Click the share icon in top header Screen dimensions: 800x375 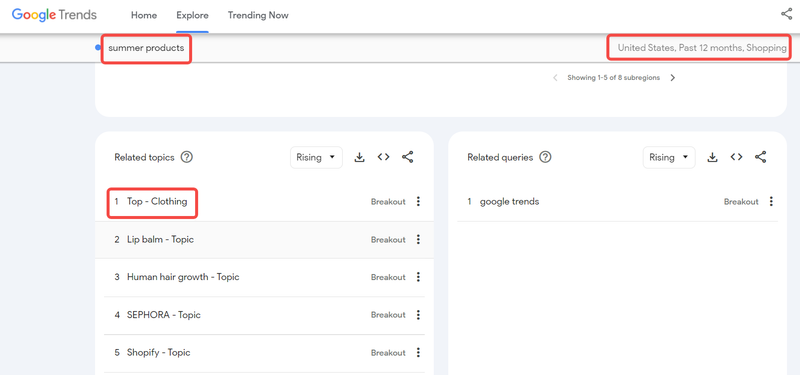point(786,14)
